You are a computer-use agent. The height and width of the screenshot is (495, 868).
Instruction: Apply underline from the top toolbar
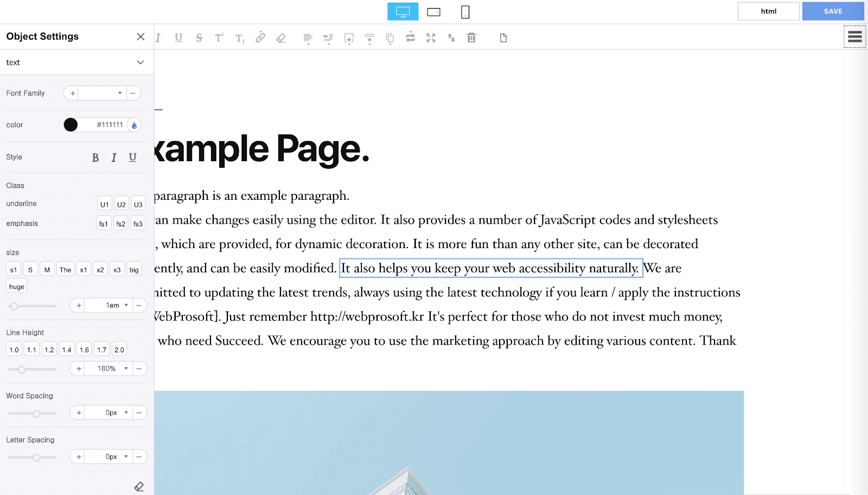click(178, 38)
